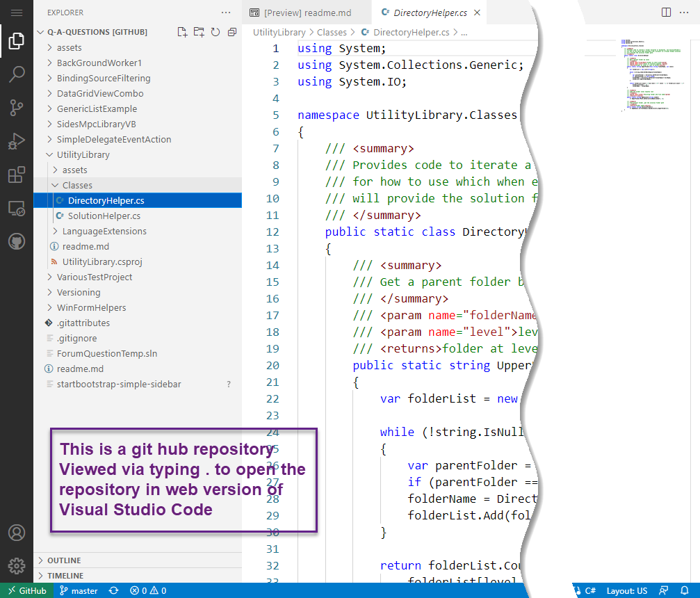Open the Manage gear icon
The height and width of the screenshot is (598, 700).
pyautogui.click(x=17, y=566)
